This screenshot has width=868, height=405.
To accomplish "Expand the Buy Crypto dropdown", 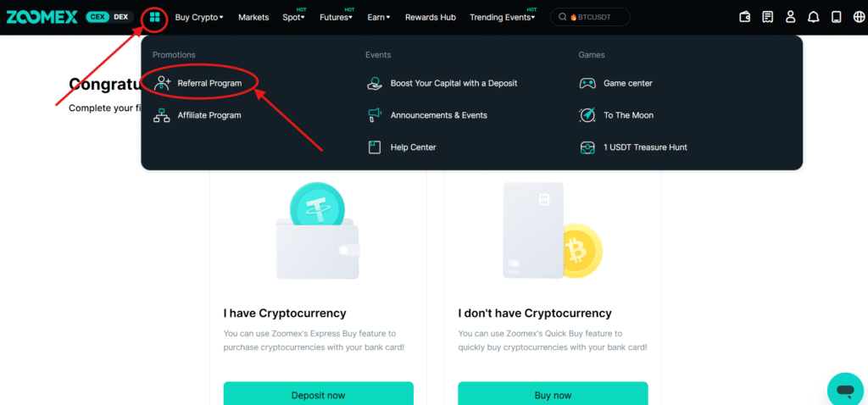I will pos(199,17).
